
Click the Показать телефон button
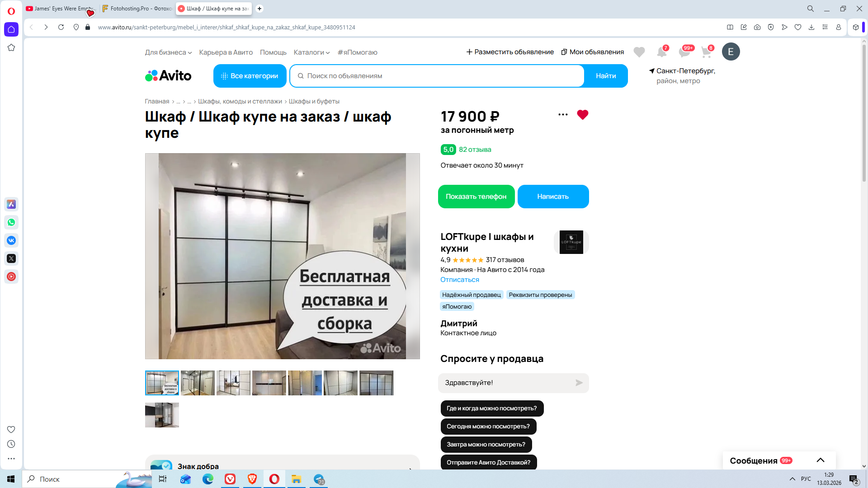click(476, 197)
